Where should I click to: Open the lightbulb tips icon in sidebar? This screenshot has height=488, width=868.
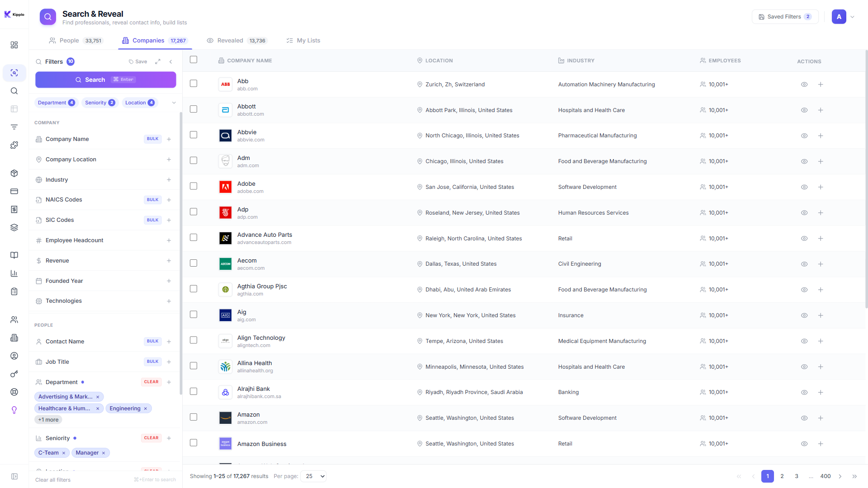tap(14, 410)
